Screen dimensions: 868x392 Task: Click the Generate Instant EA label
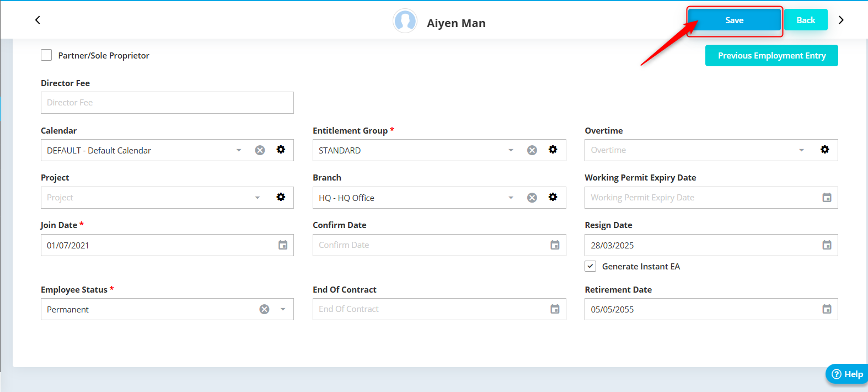(641, 266)
